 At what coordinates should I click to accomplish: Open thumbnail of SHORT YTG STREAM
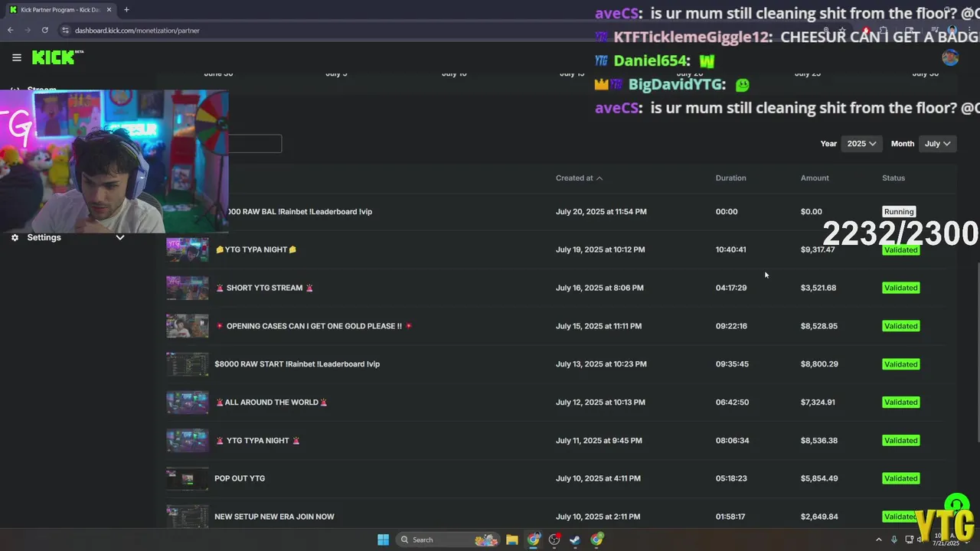[x=188, y=288]
